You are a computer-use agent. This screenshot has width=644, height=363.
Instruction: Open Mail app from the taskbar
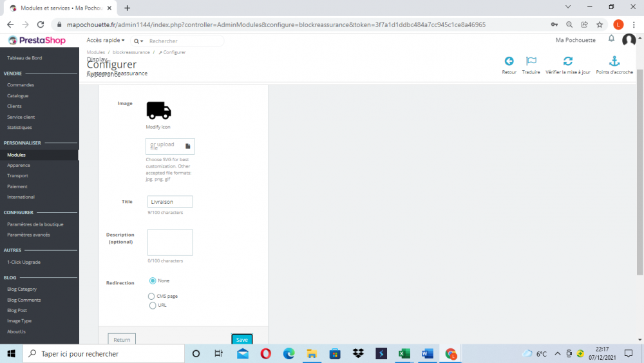click(243, 353)
